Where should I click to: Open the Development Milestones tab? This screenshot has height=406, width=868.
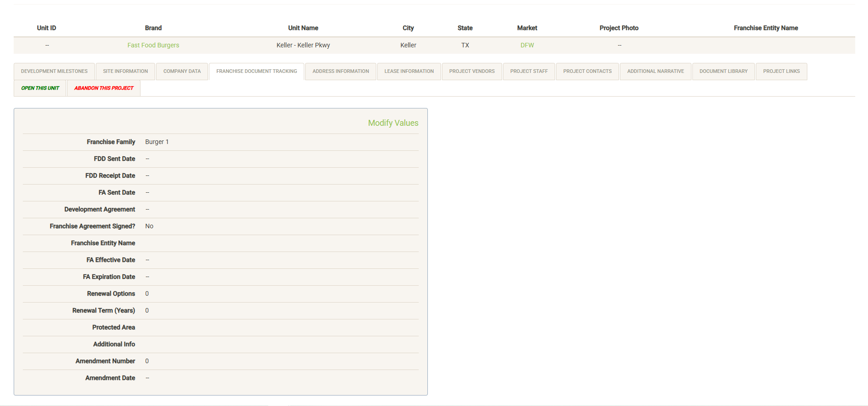(54, 72)
